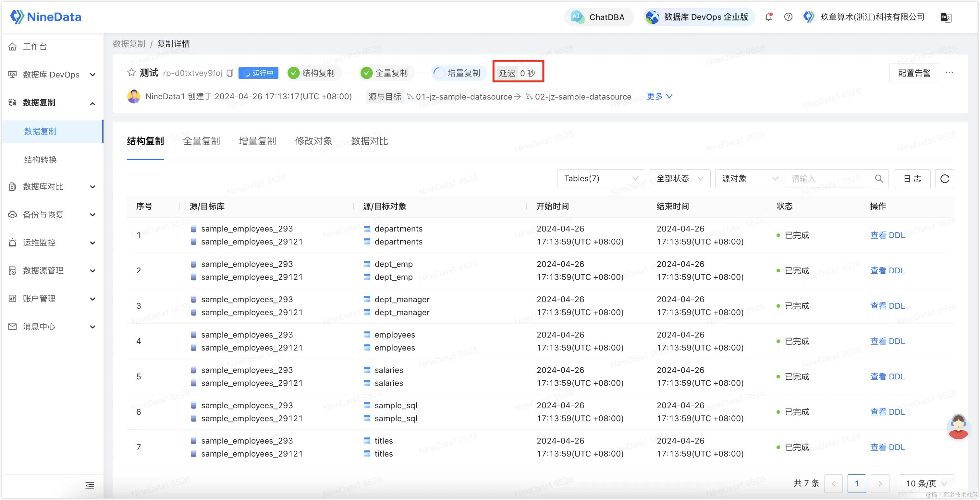This screenshot has height=500, width=980.
Task: Click the language translation icon
Action: point(946,18)
